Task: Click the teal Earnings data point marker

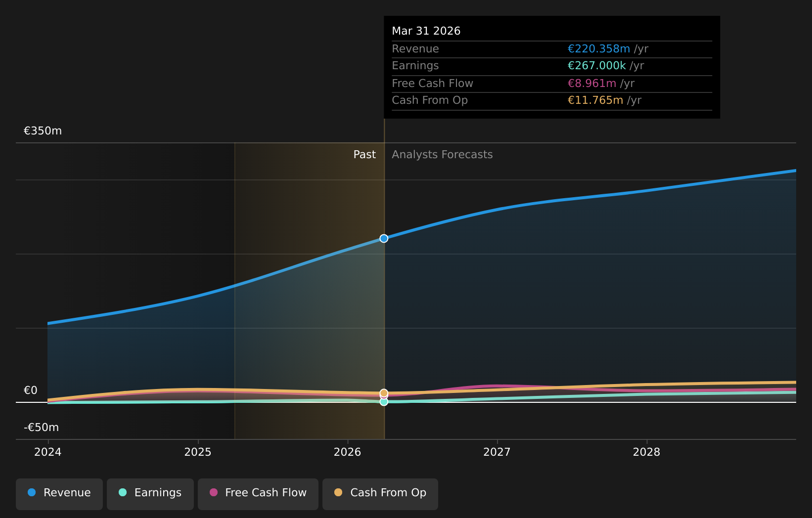Action: click(x=384, y=402)
